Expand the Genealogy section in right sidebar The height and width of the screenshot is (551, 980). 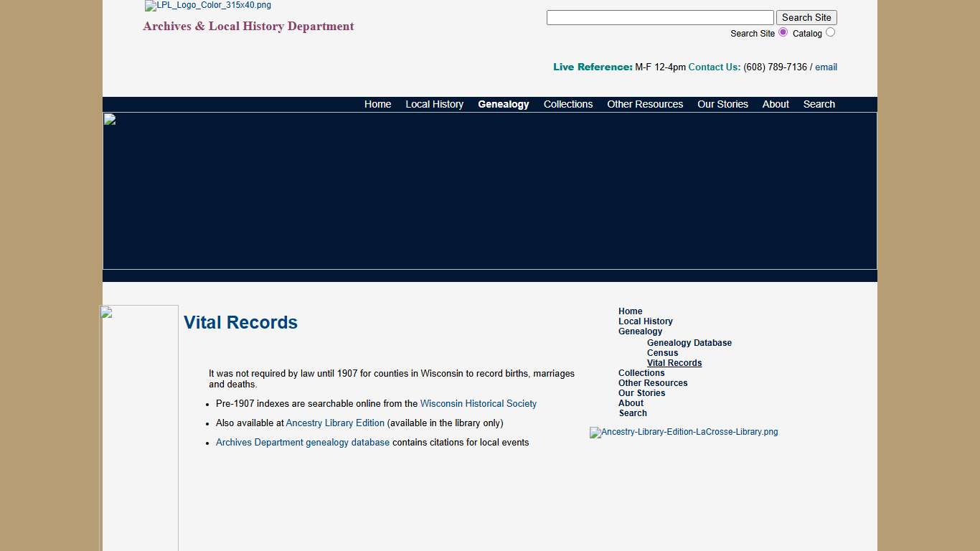(x=640, y=331)
